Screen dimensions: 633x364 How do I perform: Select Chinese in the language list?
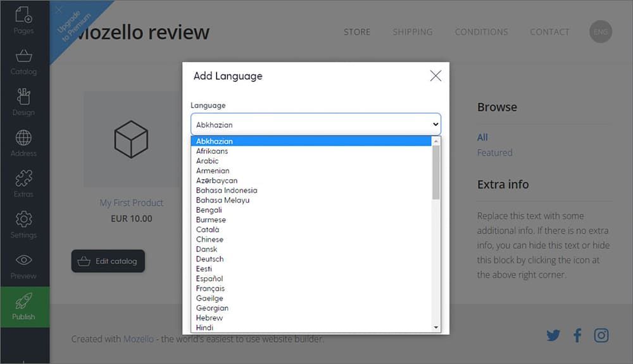[x=311, y=239]
